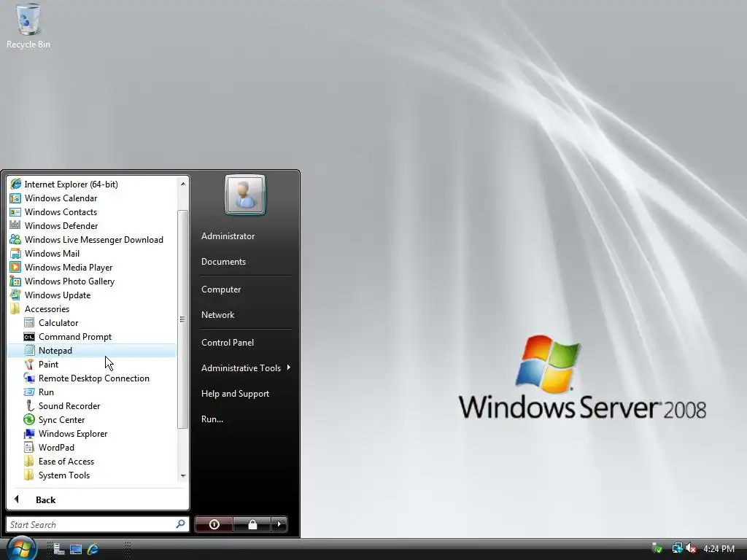The height and width of the screenshot is (560, 747).
Task: Launch Windows Update
Action: pyautogui.click(x=92, y=295)
